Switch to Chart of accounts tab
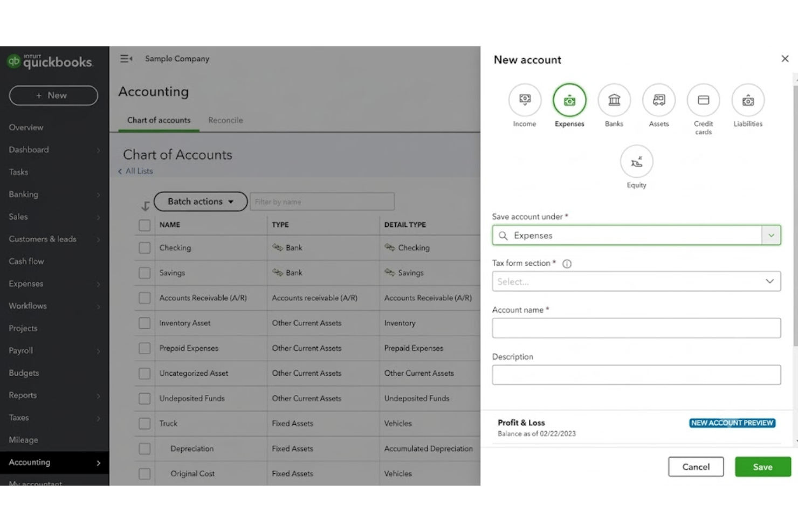The width and height of the screenshot is (798, 532). click(159, 120)
